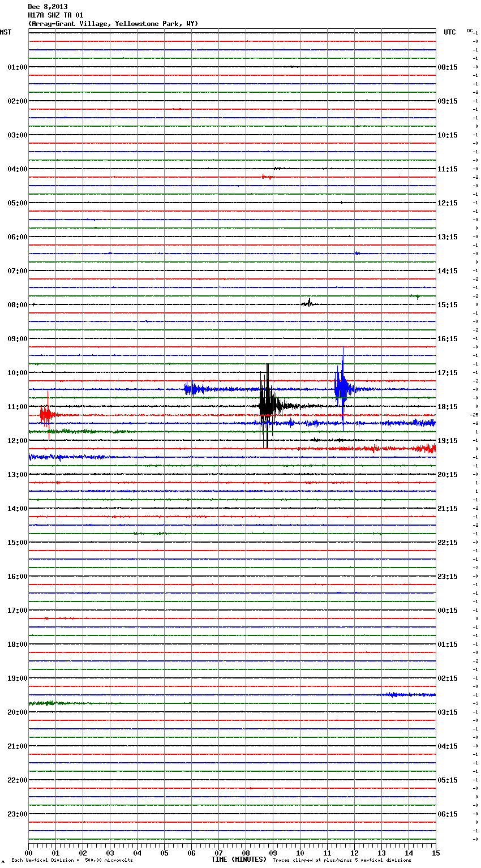481x868 pixels.
Task: Click the '-25' DC offset value on the right
Action: point(475,415)
